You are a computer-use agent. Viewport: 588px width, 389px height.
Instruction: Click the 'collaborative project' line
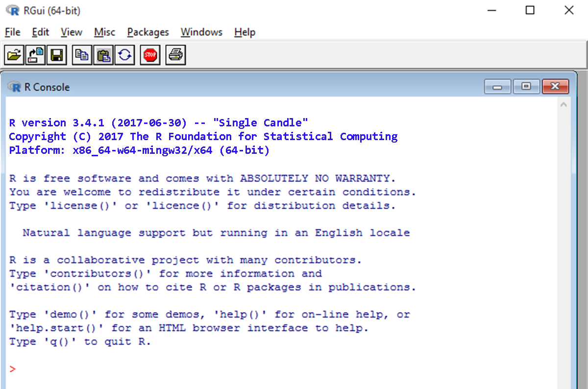click(185, 260)
